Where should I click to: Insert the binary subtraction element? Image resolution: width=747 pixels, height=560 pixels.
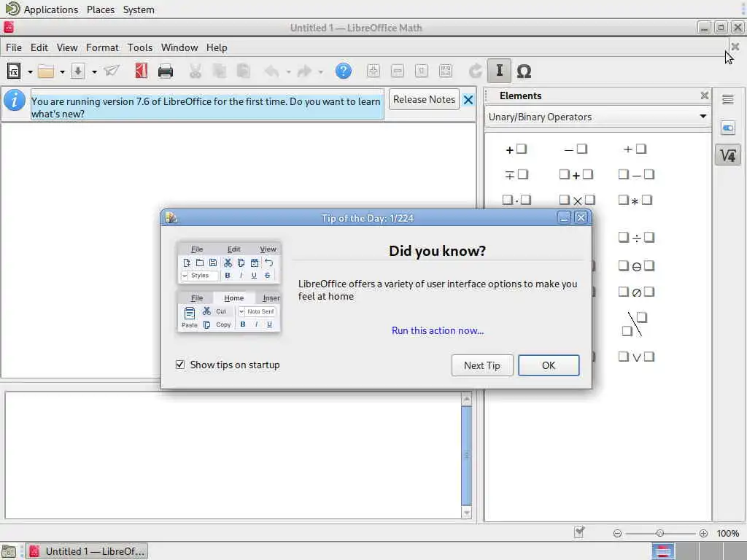[x=636, y=175]
